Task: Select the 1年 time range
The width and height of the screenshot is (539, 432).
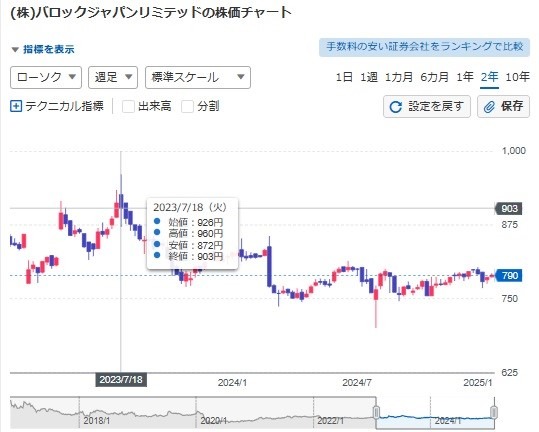Action: [465, 77]
